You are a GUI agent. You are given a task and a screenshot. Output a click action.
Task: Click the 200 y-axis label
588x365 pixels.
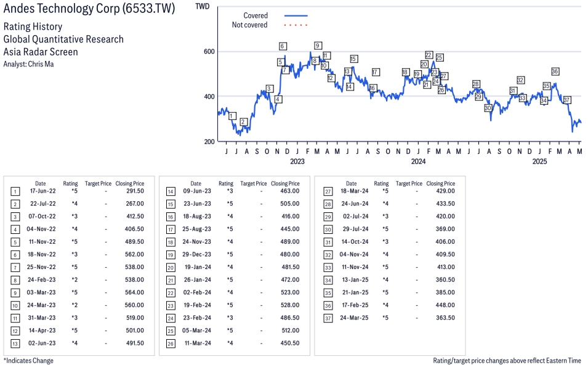[x=209, y=142]
